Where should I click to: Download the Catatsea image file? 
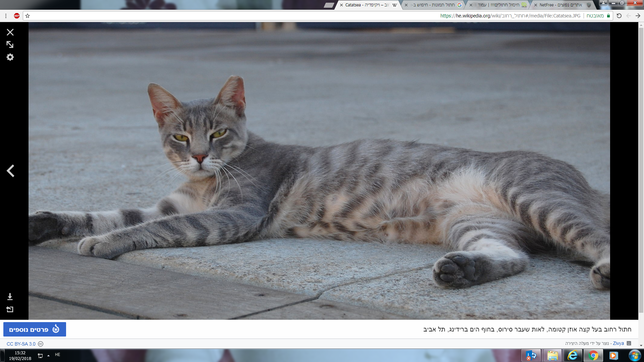pyautogui.click(x=10, y=297)
